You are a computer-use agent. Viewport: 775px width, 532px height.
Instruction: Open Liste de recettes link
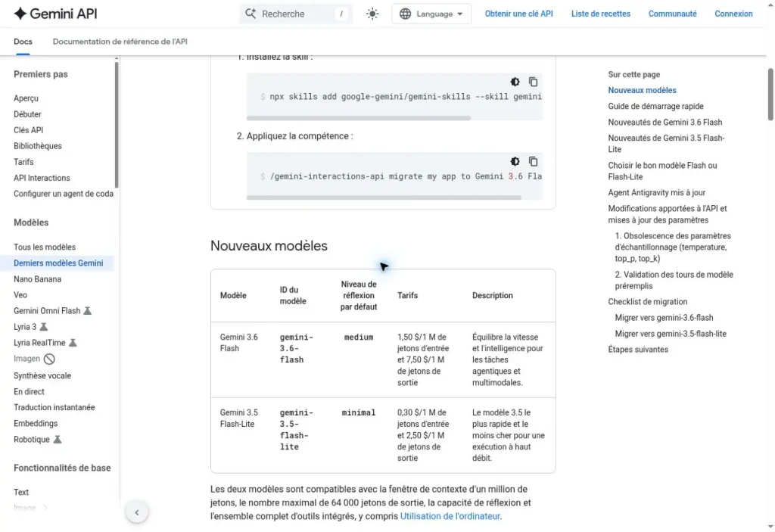click(600, 14)
